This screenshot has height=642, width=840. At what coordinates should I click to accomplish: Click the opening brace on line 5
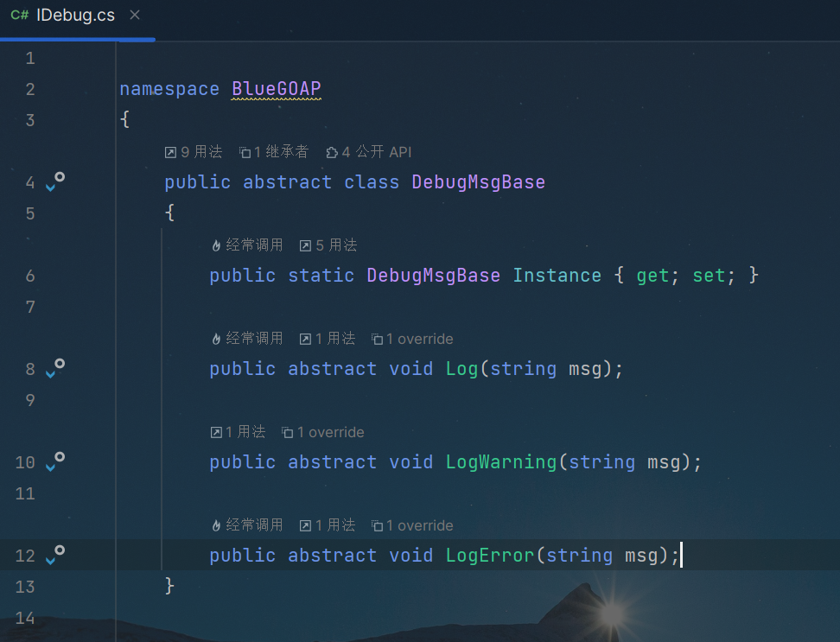170,213
